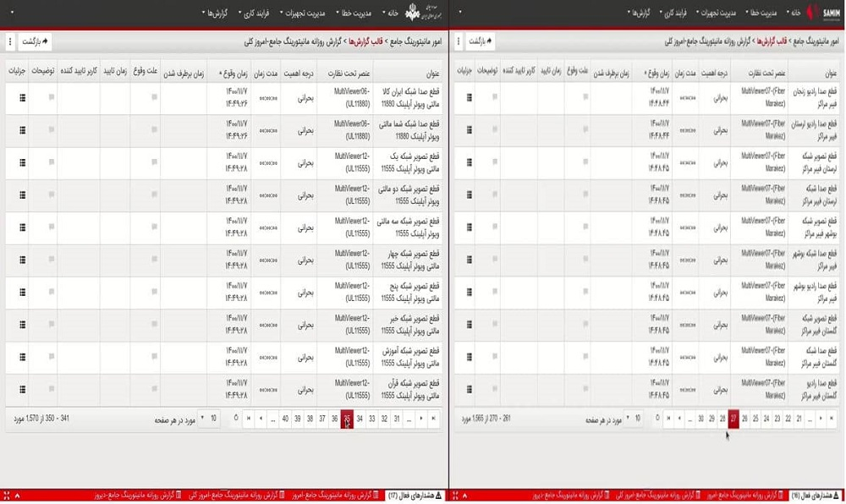The height and width of the screenshot is (504, 846).
Task: Open details icon for قطع صدا رادیو گلستان row
Action: pyautogui.click(x=470, y=389)
